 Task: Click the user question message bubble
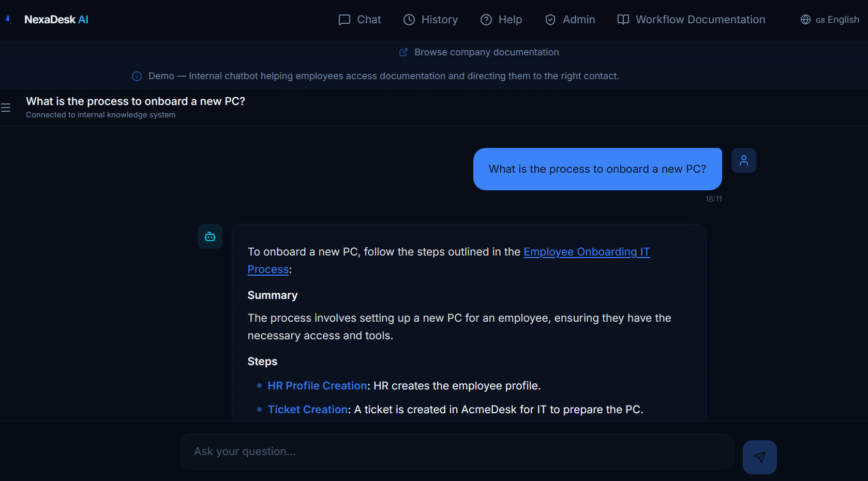597,169
